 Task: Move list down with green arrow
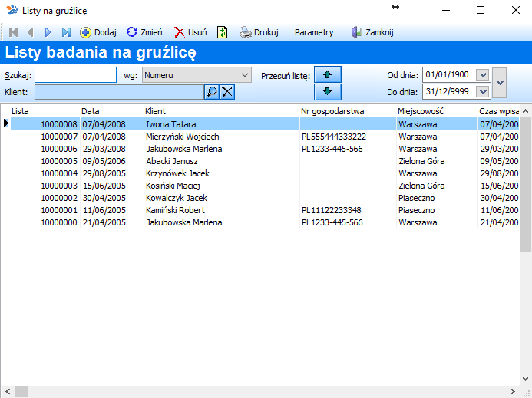(327, 91)
